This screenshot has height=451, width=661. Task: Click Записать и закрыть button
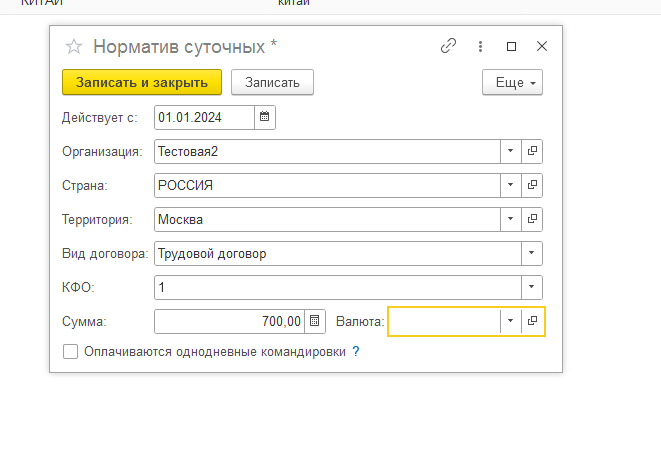pos(142,82)
